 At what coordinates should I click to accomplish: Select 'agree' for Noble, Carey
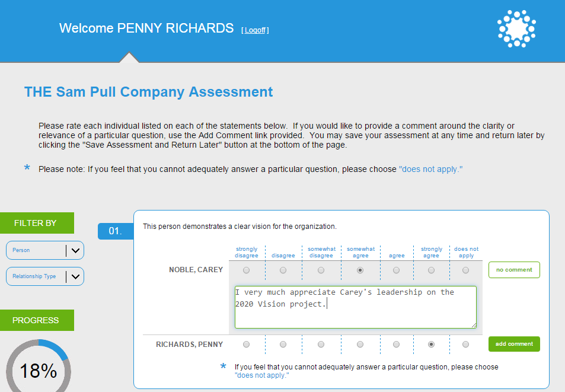coord(397,270)
